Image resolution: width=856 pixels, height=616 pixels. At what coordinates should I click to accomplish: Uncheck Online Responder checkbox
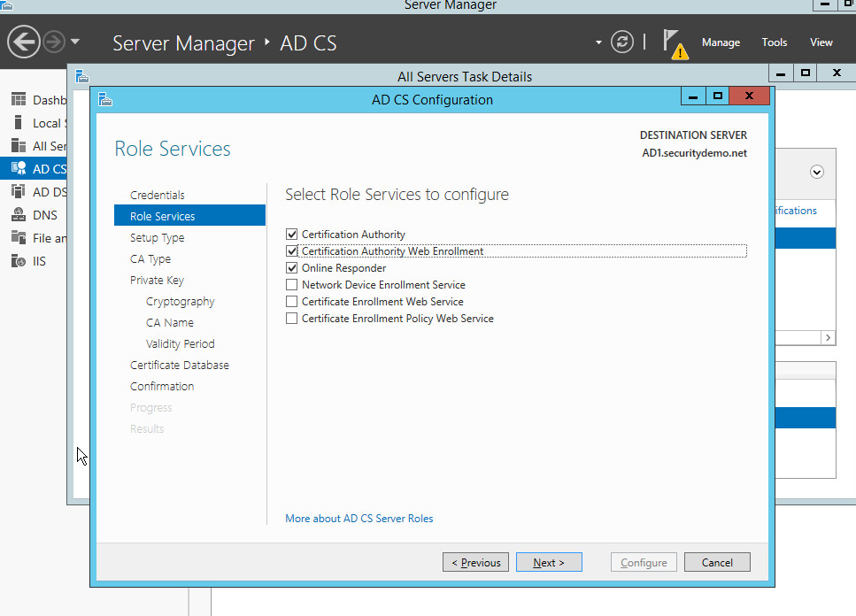[x=291, y=268]
